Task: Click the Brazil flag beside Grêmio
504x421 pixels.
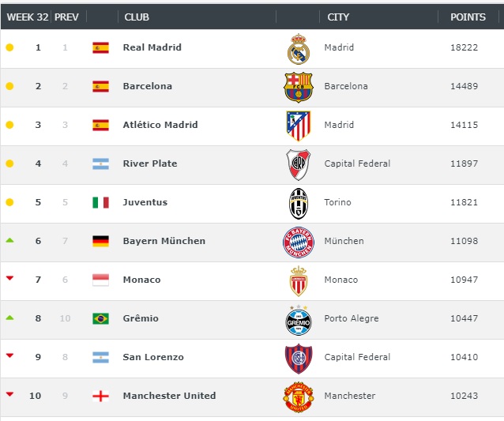Action: point(100,318)
